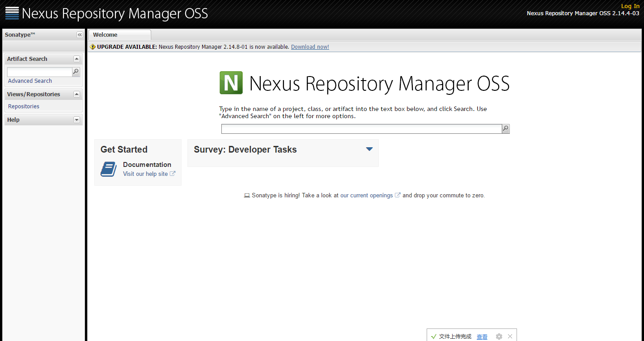Click the laptop icon before hiring notice
Viewport: 644px width, 341px height.
[x=247, y=196]
